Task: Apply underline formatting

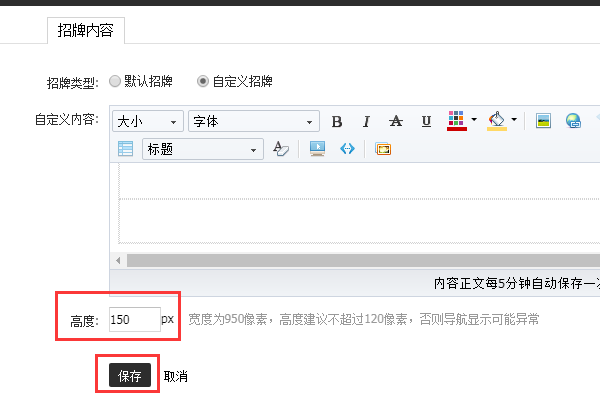Action: (x=426, y=122)
